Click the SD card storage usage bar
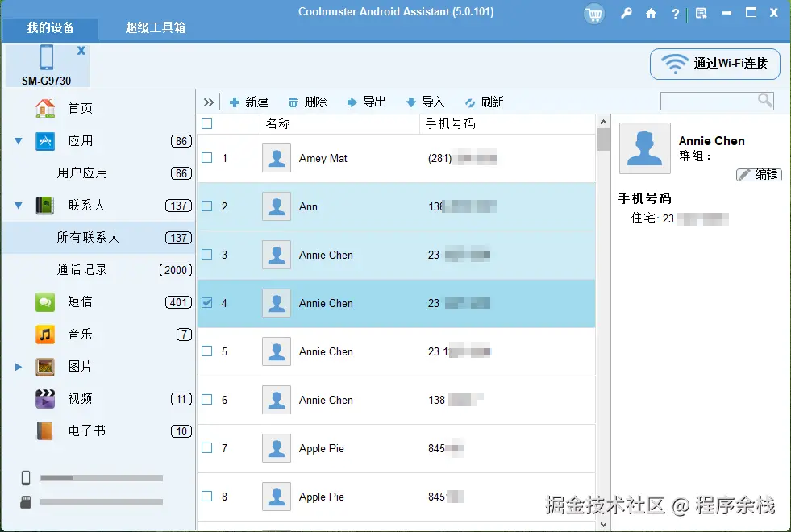Image resolution: width=791 pixels, height=532 pixels. tap(102, 502)
